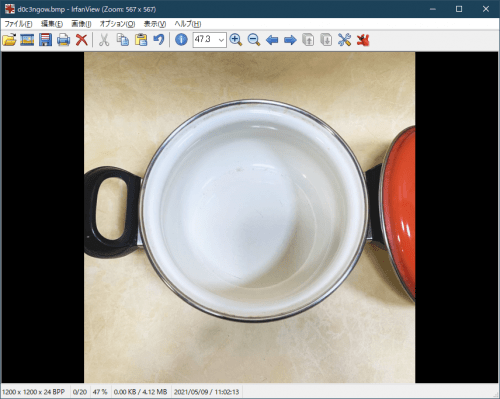
Task: Open file with the folder icon
Action: click(9, 40)
